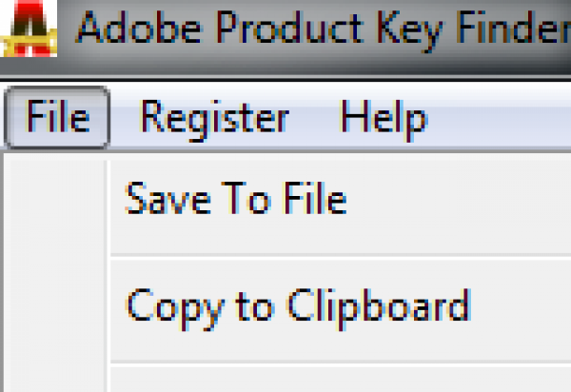
Task: Click the blank space right of Save To File
Action: coord(457,201)
